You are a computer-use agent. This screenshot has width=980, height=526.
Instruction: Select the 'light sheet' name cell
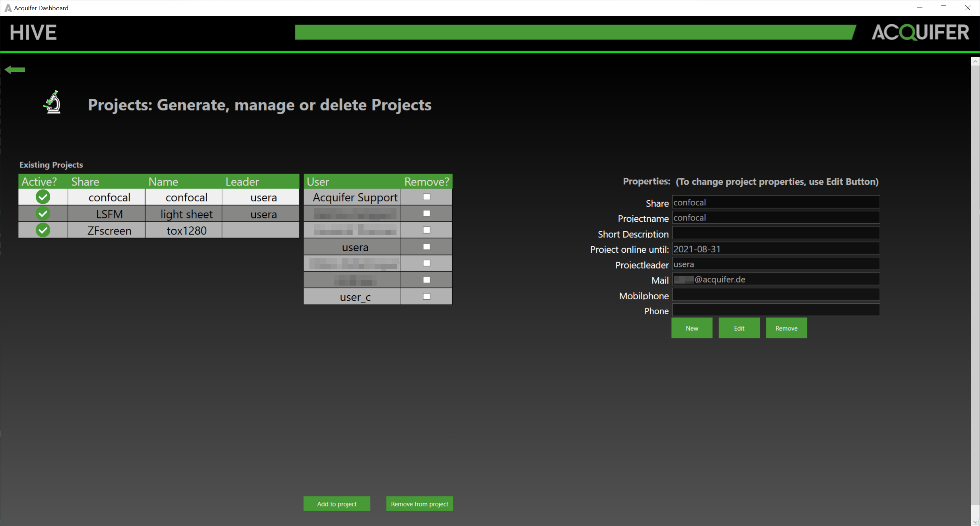tap(184, 214)
